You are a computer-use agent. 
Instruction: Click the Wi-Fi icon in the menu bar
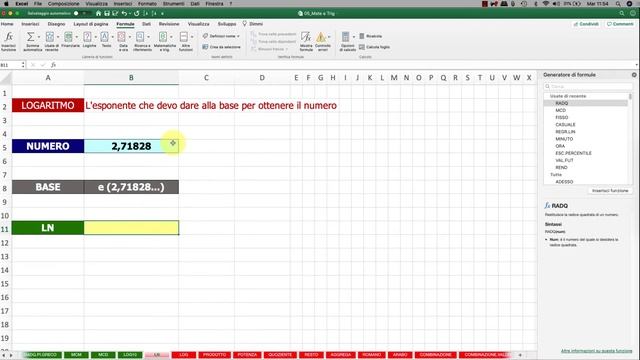546,4
